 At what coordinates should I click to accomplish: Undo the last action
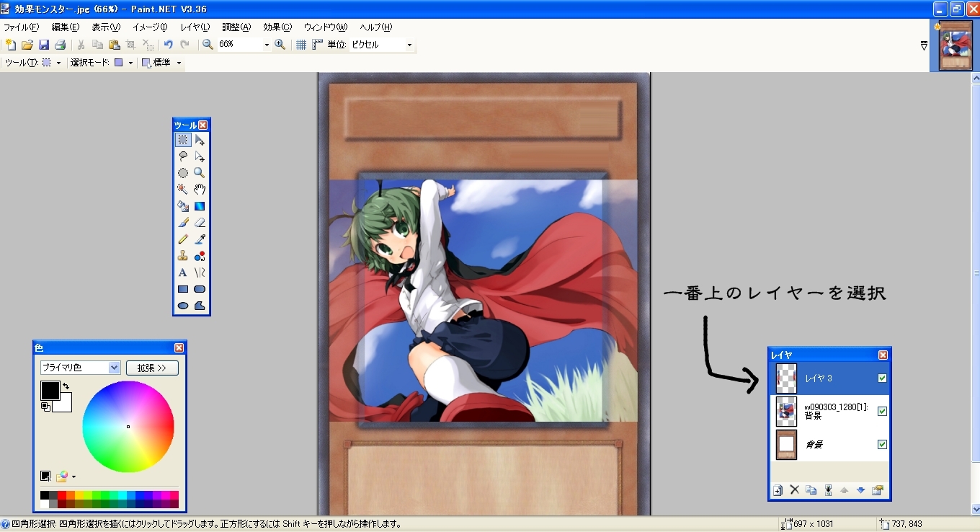click(168, 45)
